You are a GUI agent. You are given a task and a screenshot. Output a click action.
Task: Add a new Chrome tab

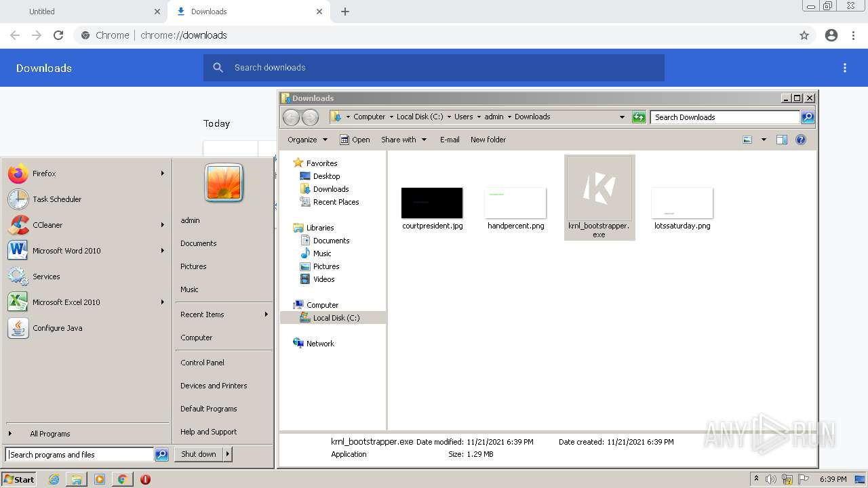coord(345,12)
